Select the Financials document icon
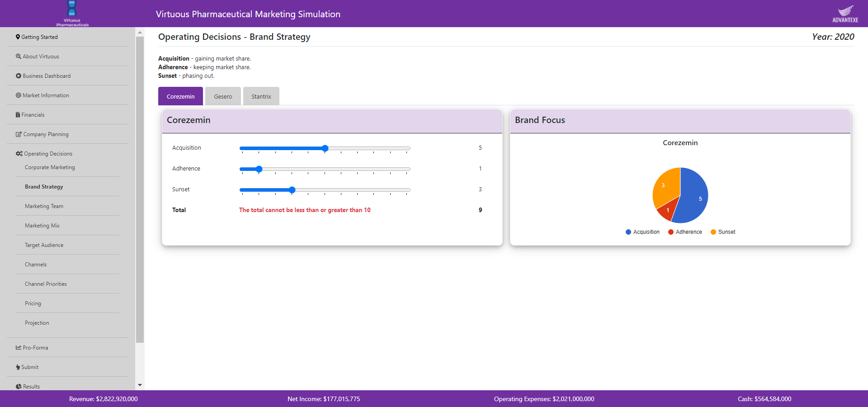Screen dimensions: 868x407 click(18, 114)
